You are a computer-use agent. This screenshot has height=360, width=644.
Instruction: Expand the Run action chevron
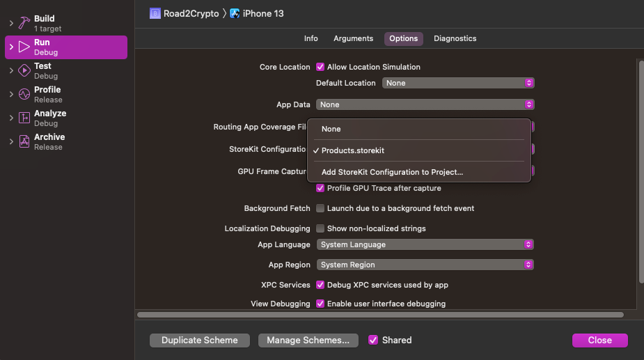tap(11, 47)
